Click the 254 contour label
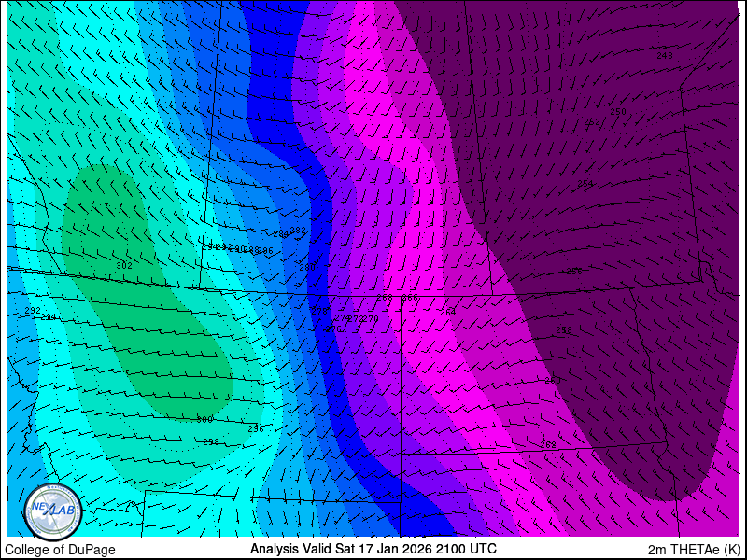The width and height of the screenshot is (747, 560). tap(585, 183)
